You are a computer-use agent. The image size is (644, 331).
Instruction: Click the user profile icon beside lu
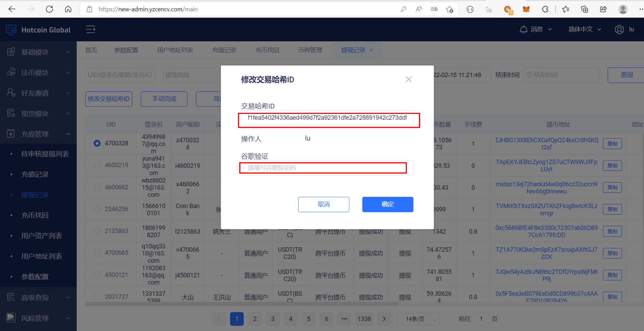coord(619,29)
